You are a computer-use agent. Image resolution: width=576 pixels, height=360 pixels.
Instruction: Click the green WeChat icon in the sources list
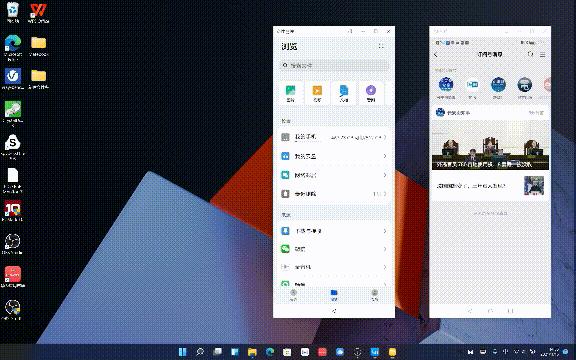click(x=285, y=249)
